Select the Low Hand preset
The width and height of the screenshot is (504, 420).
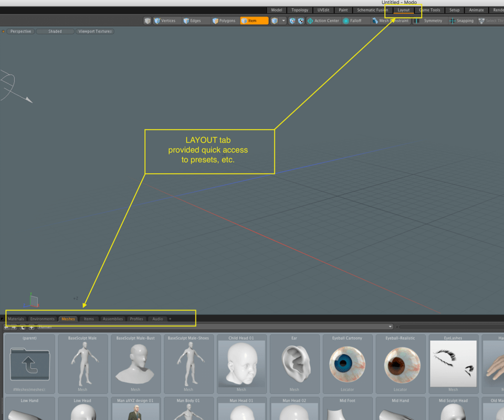[x=29, y=408]
